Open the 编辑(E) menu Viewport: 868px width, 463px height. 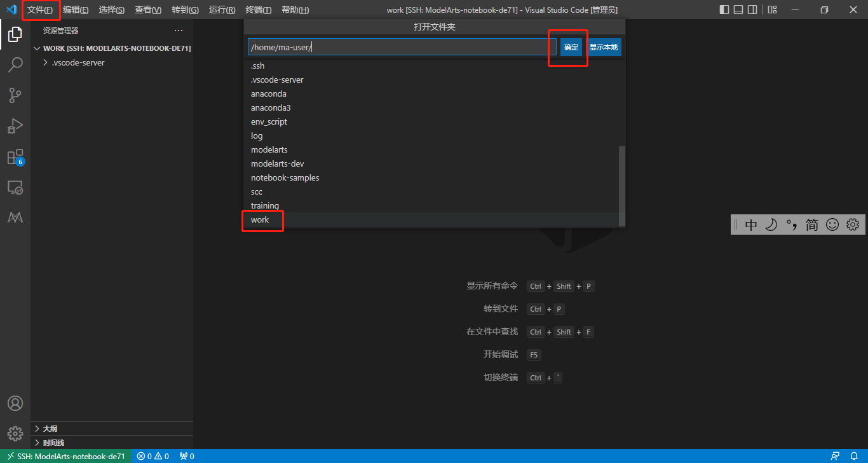[x=76, y=10]
